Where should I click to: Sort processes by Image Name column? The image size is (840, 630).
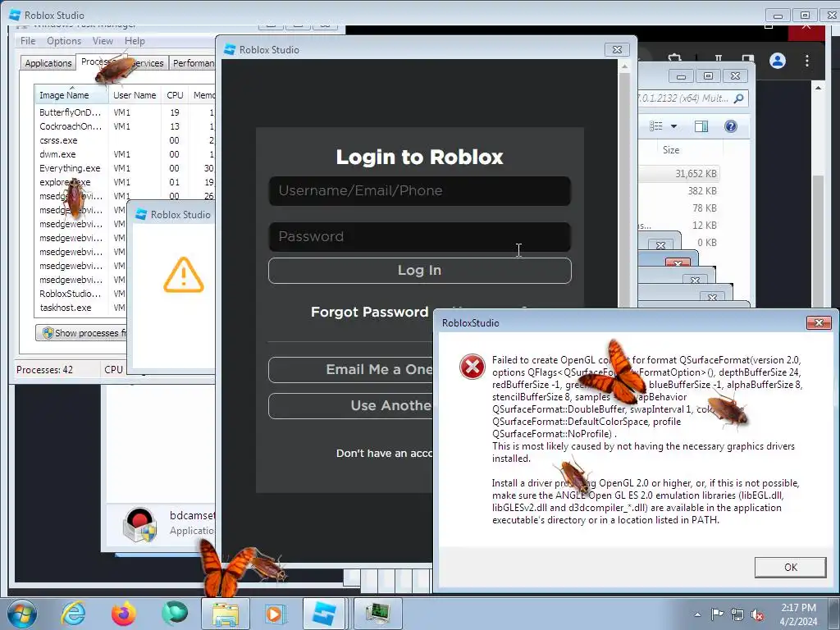pos(71,95)
